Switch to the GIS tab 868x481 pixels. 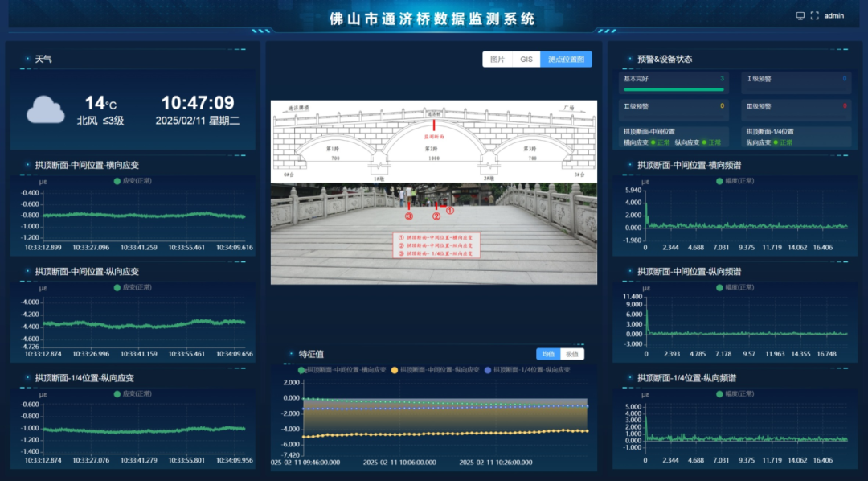pos(526,60)
